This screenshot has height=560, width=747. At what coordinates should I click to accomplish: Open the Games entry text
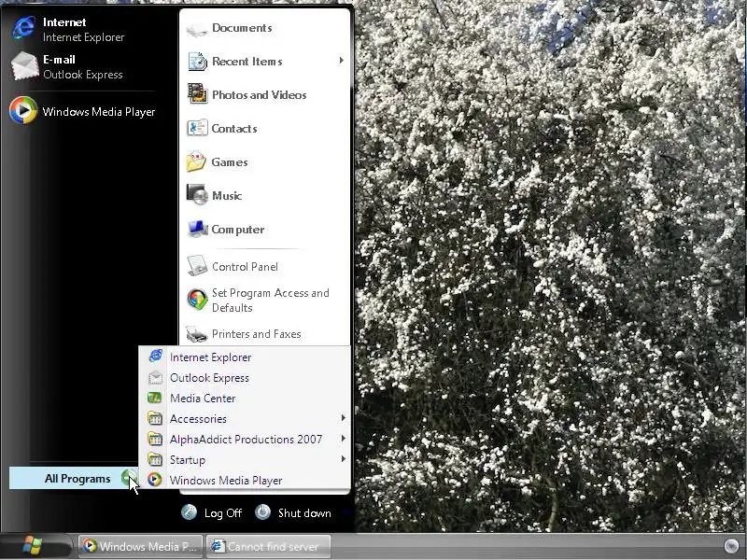point(230,162)
